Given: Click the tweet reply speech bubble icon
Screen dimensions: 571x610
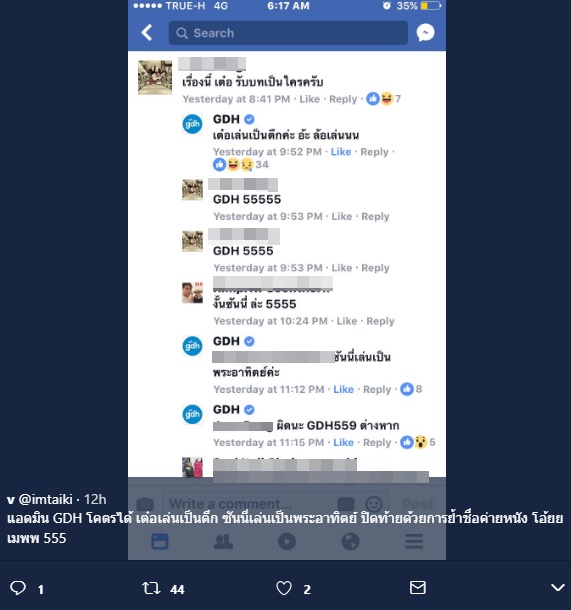Looking at the screenshot, I should click(x=18, y=588).
